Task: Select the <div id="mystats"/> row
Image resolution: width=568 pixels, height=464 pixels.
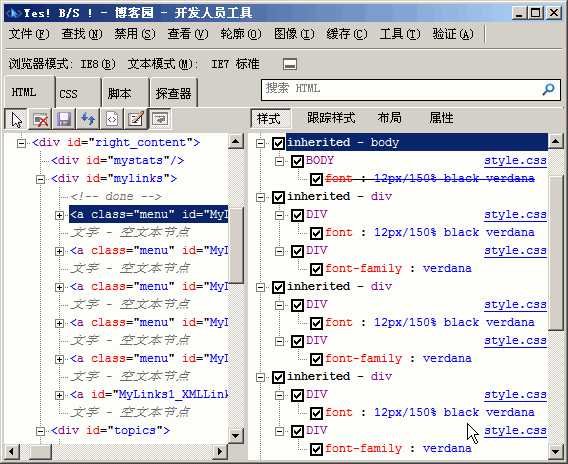Action: click(x=117, y=161)
